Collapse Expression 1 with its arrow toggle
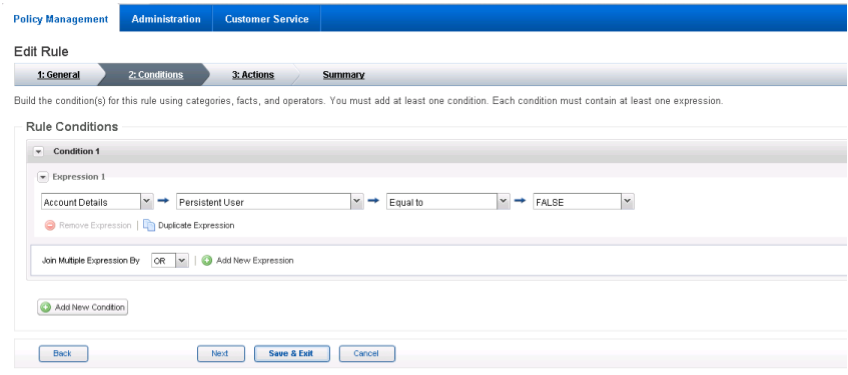This screenshot has height=375, width=848. click(43, 177)
